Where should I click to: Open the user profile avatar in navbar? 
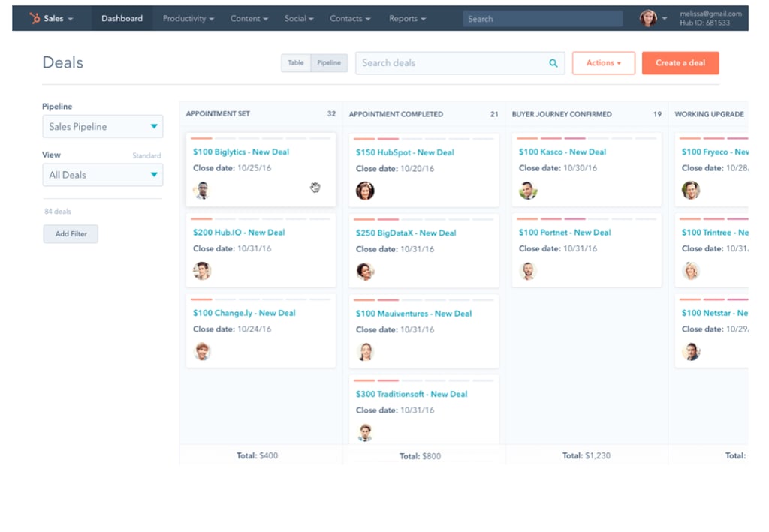tap(648, 18)
